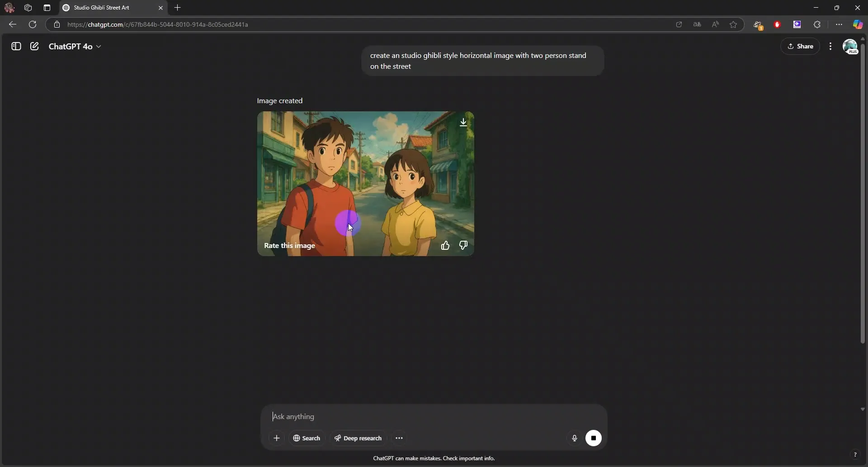Open the conversation options three-dot menu
The width and height of the screenshot is (868, 467).
[830, 46]
